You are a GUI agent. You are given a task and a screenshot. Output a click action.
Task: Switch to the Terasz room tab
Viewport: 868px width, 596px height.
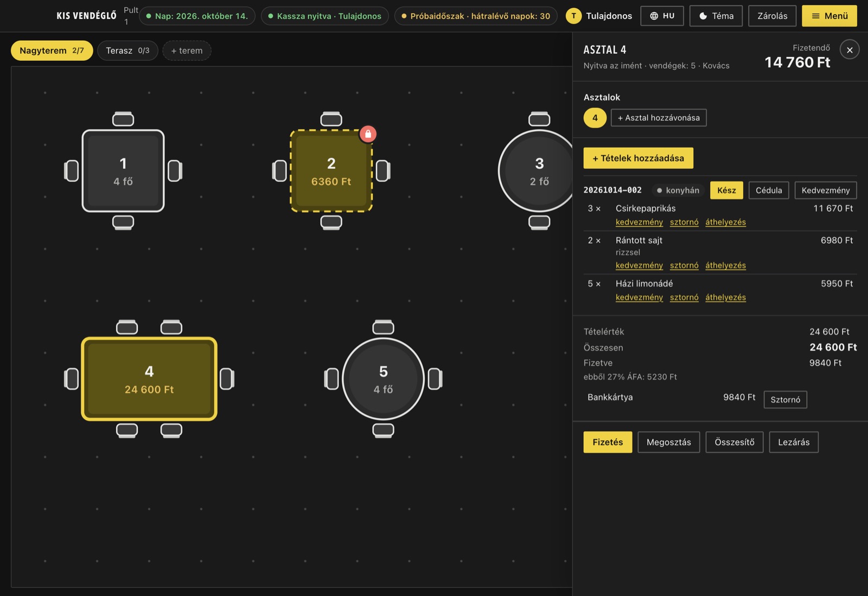pos(127,50)
